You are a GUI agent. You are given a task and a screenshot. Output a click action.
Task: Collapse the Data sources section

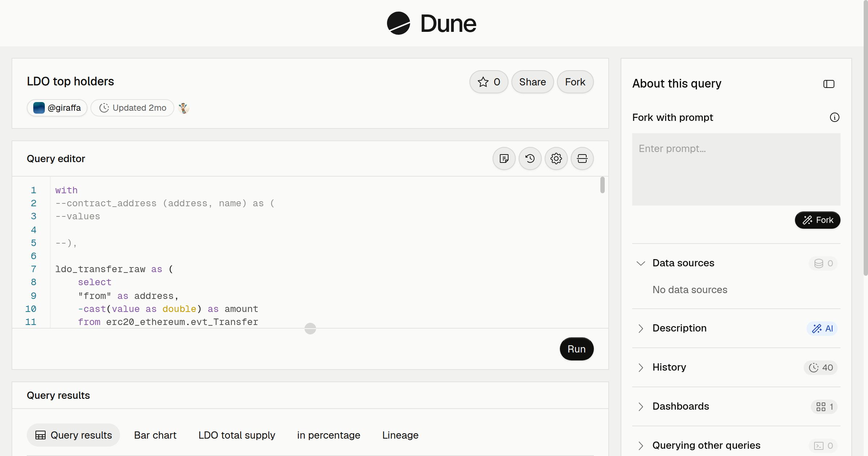[x=641, y=263]
